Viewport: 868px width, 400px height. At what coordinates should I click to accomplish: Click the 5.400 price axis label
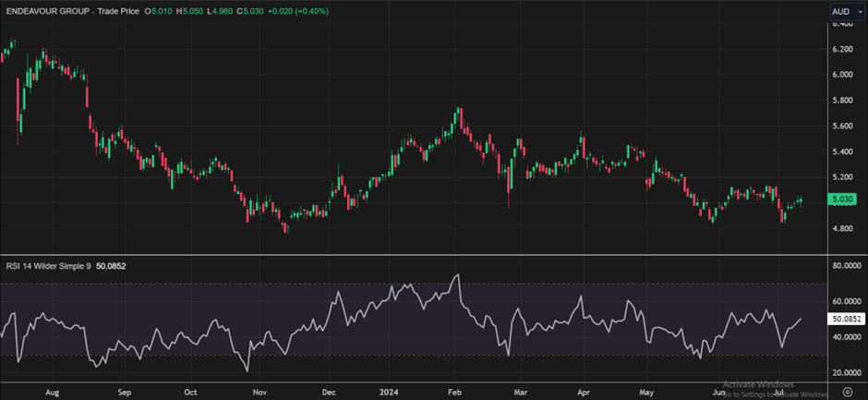(842, 152)
